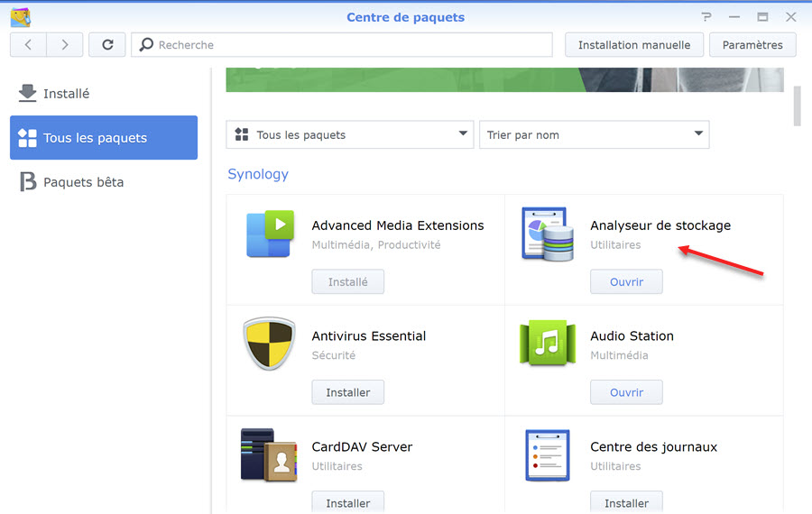Click the Audio Station music icon
The width and height of the screenshot is (812, 514).
[548, 344]
